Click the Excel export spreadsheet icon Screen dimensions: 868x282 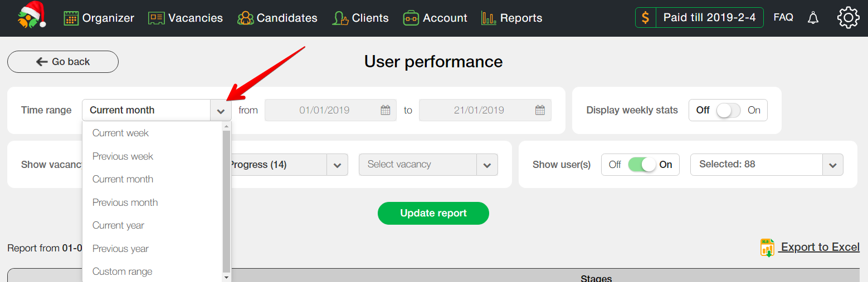(x=767, y=248)
